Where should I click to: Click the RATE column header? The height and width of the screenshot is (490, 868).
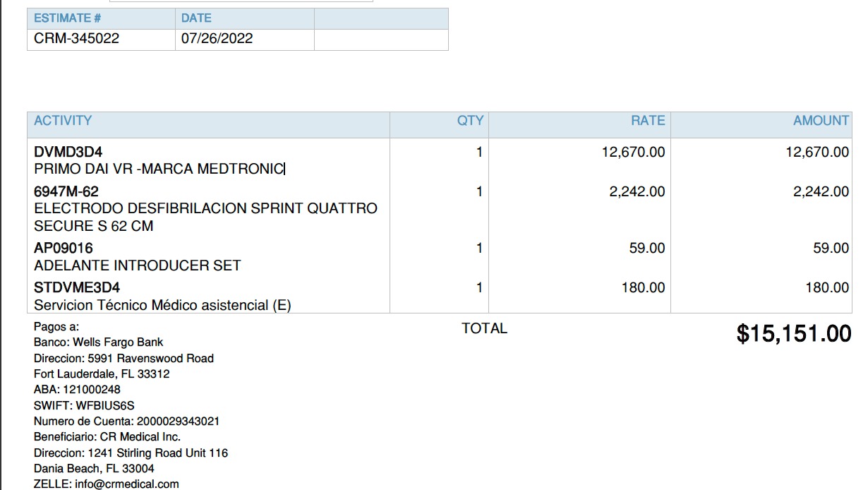(x=648, y=121)
